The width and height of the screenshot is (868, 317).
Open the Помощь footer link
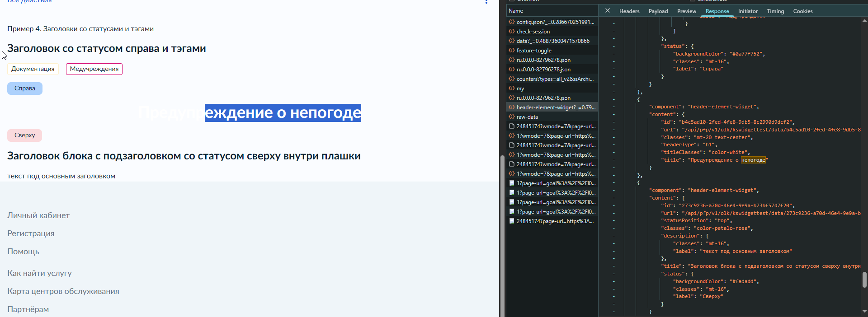click(x=23, y=252)
